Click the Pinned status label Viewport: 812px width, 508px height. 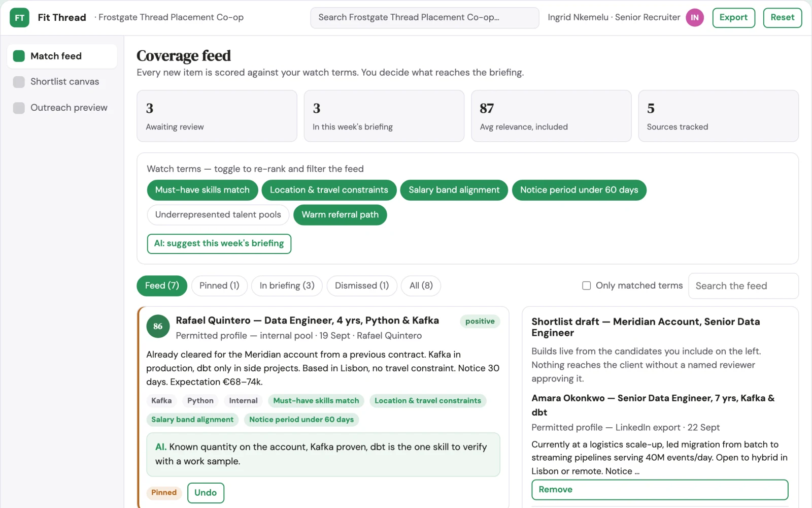(x=164, y=493)
